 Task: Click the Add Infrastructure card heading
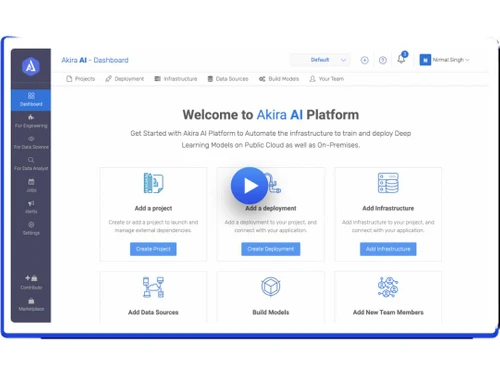tap(388, 208)
